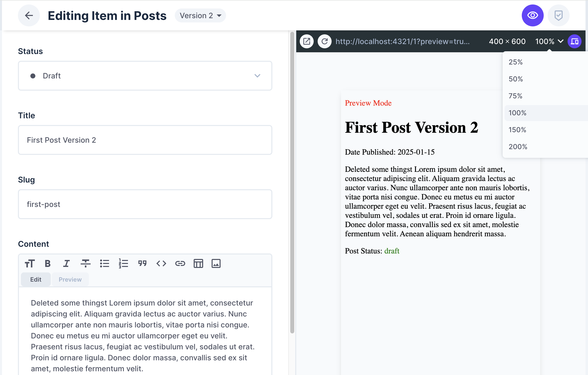Toggle the shield/badge icon
Viewport: 588px width, 375px height.
point(558,16)
